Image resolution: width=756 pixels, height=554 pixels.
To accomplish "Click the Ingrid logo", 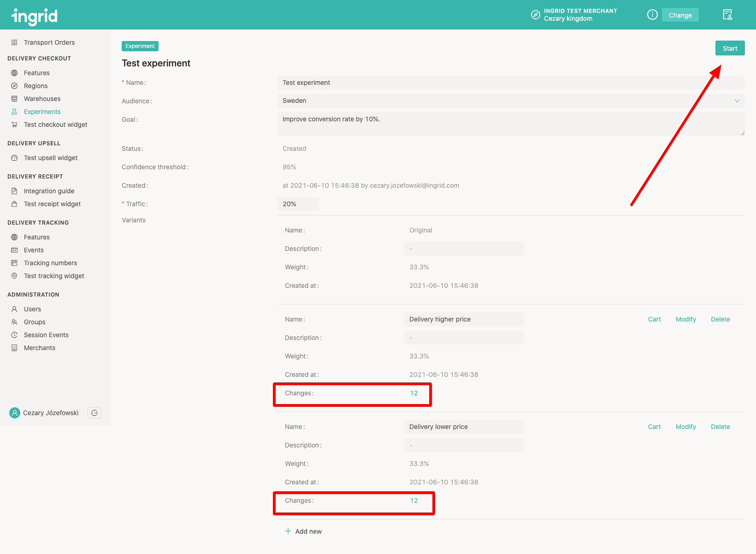I will (x=35, y=17).
